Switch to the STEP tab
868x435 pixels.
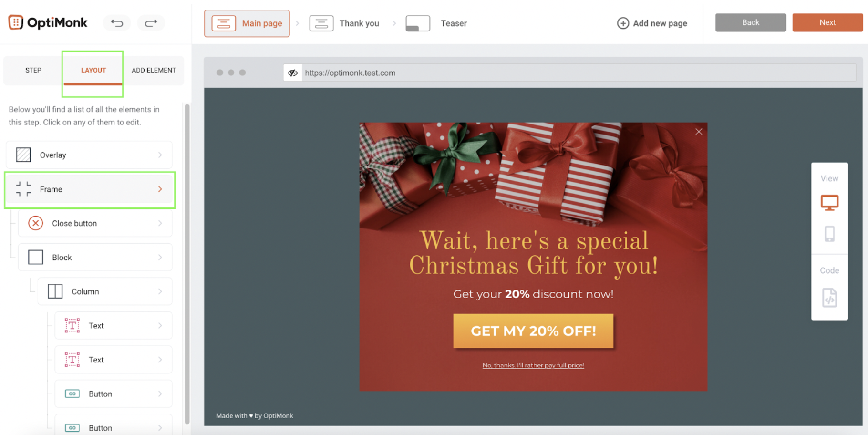coord(33,70)
